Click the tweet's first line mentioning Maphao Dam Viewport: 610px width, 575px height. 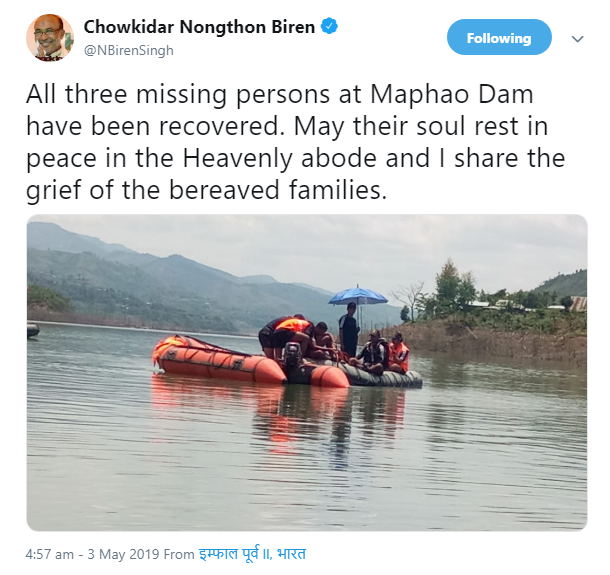tap(279, 94)
